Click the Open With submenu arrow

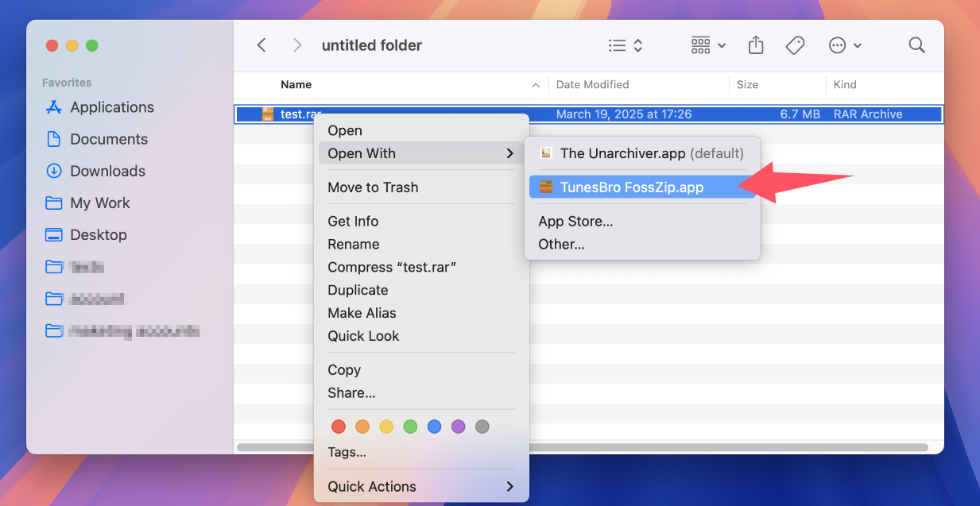[510, 153]
